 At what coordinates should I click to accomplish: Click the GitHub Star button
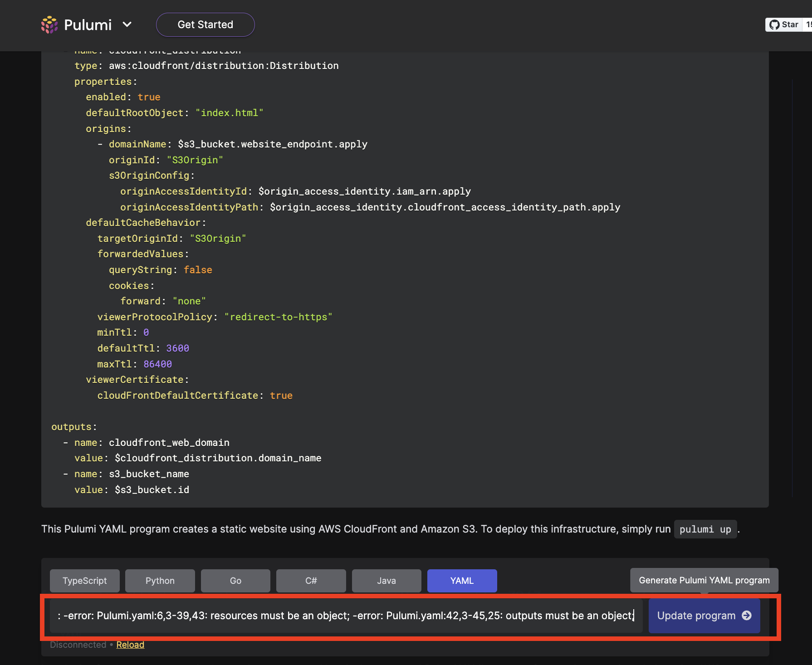point(783,25)
